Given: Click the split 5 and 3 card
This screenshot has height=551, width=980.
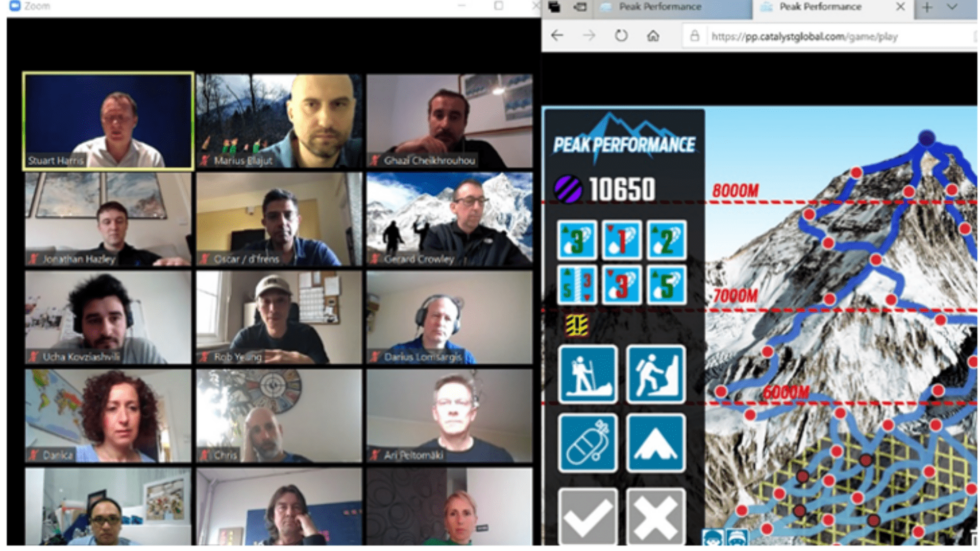Looking at the screenshot, I should [577, 285].
